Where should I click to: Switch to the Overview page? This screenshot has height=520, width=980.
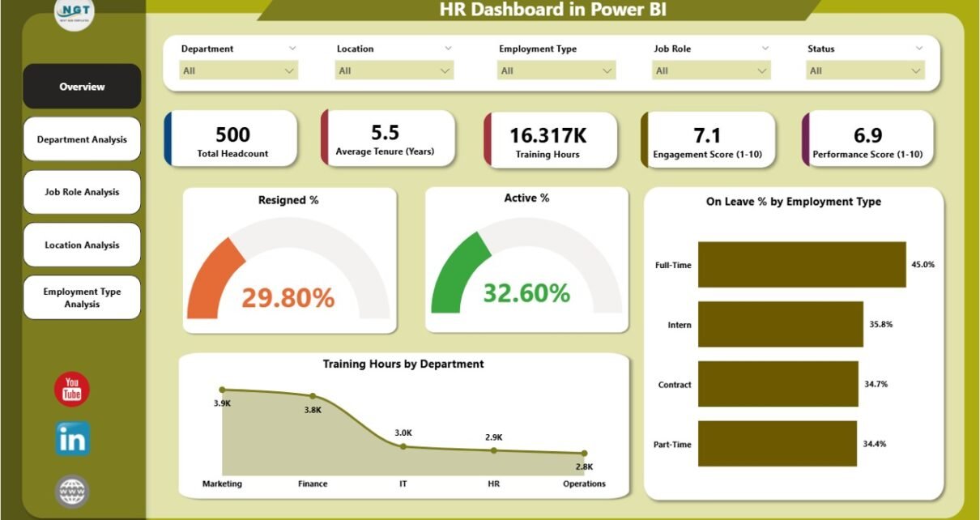pos(82,87)
